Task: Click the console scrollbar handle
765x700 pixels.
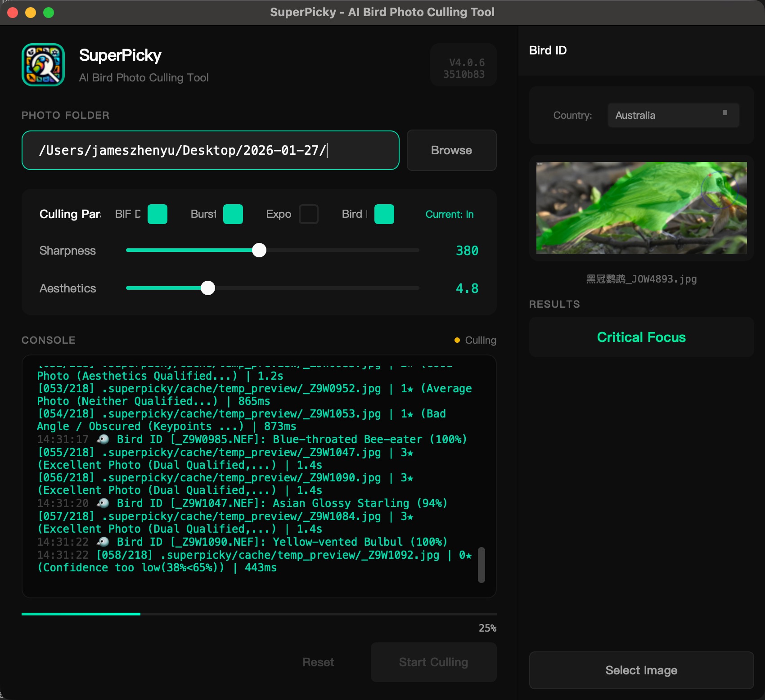Action: [481, 565]
